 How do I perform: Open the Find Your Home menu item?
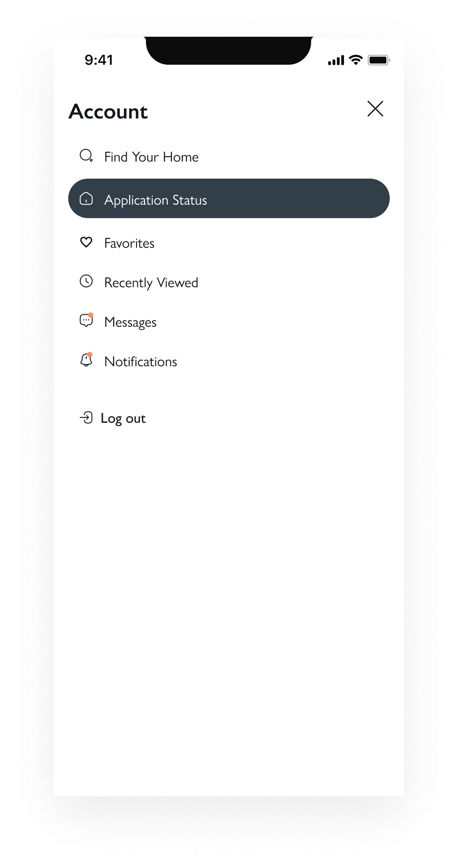151,157
